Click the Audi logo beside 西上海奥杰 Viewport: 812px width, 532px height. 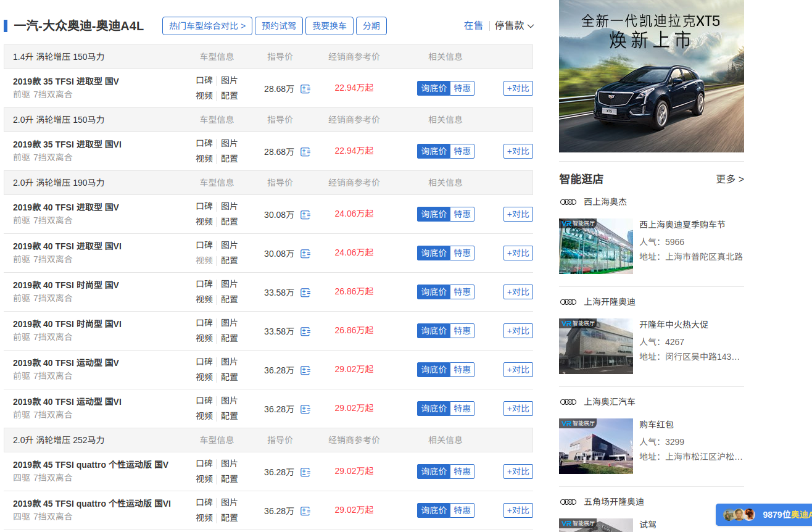568,202
